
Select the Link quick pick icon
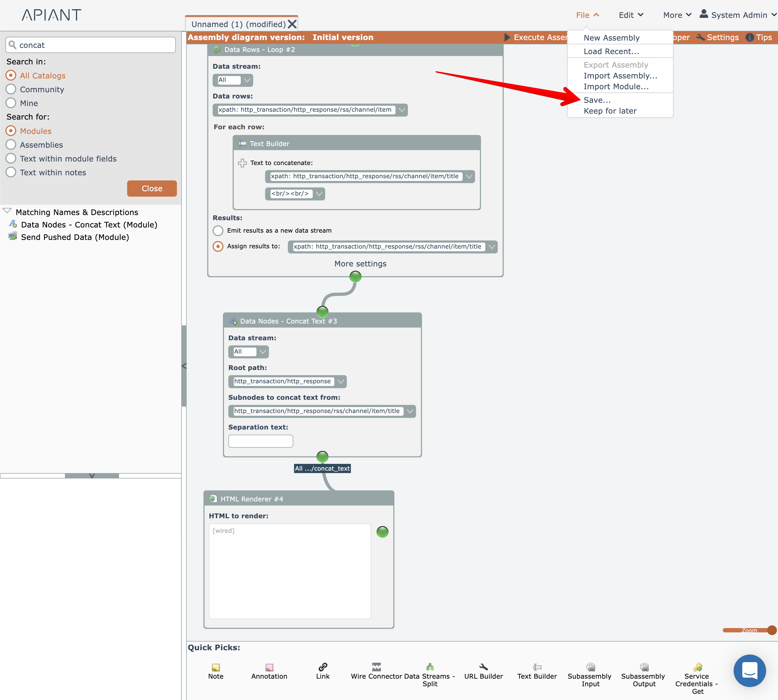[323, 666]
